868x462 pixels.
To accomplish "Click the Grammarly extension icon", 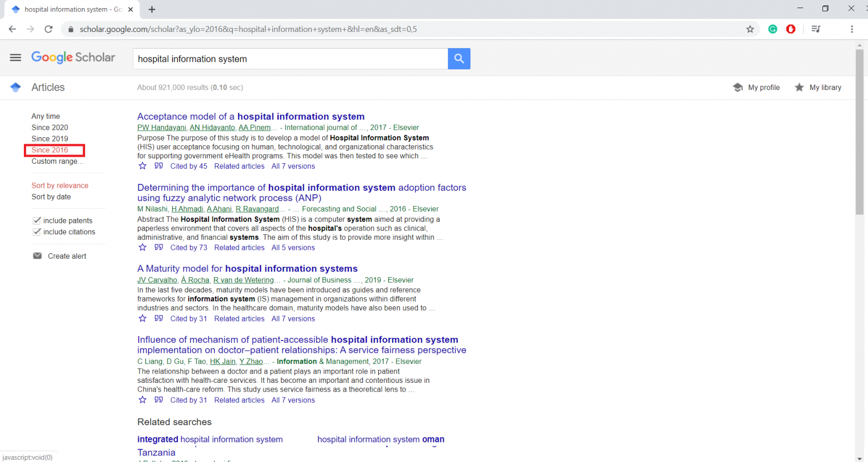I will click(x=773, y=29).
